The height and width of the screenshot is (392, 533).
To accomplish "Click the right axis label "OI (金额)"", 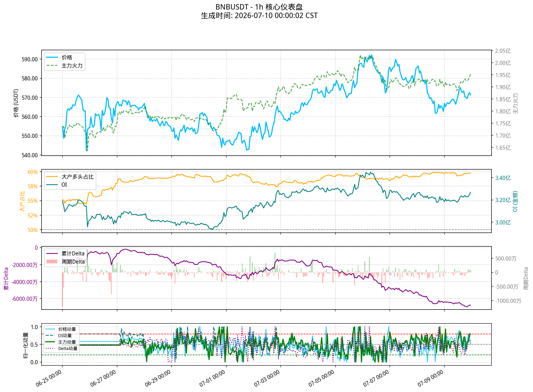I will point(515,201).
